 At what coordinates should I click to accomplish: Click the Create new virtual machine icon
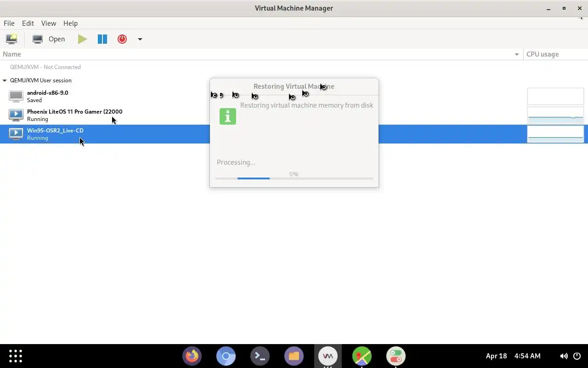tap(11, 39)
